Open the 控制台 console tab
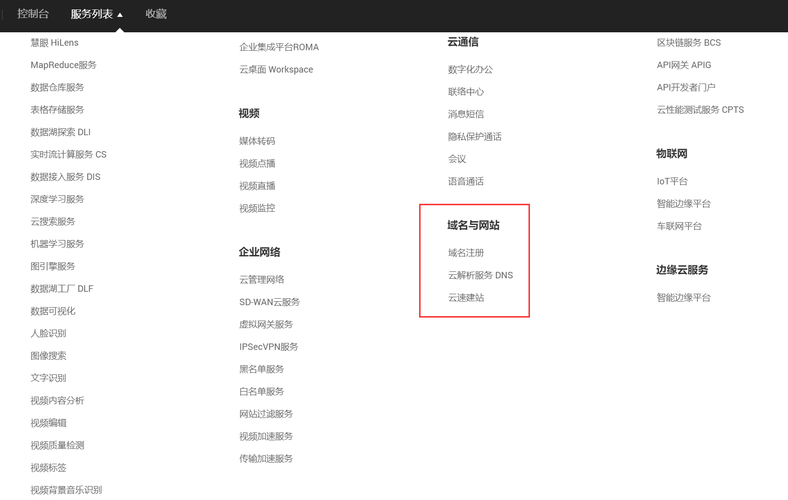Viewport: 788px width, 500px height. (33, 14)
